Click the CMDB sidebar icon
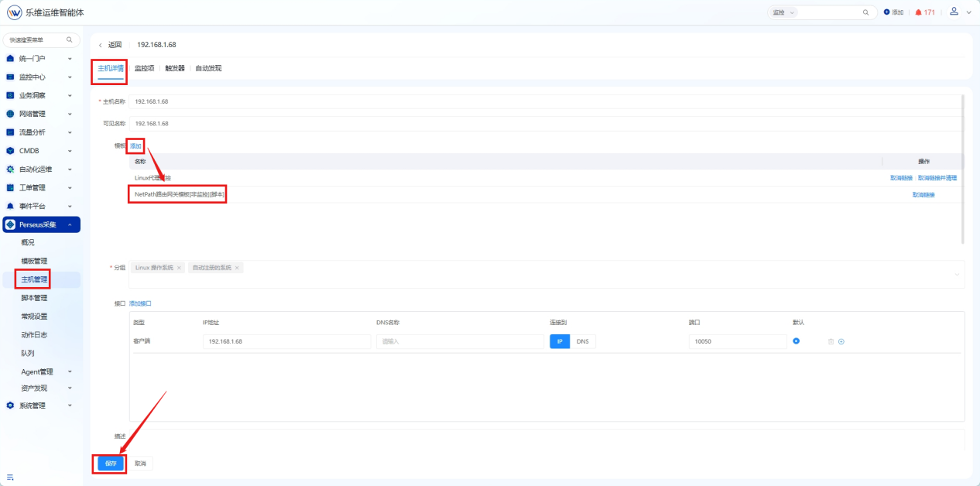 tap(10, 151)
